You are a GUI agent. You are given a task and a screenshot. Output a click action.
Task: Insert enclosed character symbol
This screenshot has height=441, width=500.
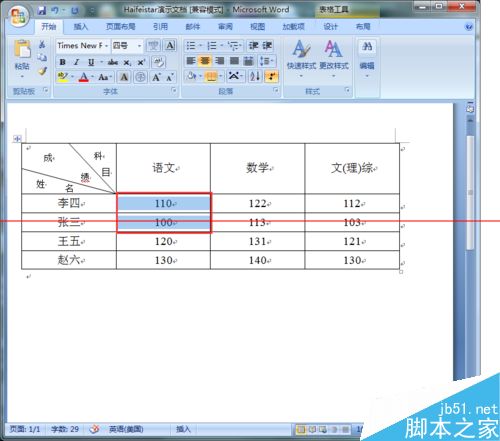point(140,77)
